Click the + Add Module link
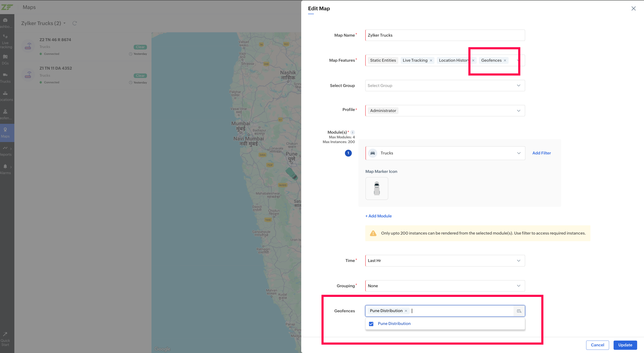Screen dimensions: 644x353 (x=379, y=216)
